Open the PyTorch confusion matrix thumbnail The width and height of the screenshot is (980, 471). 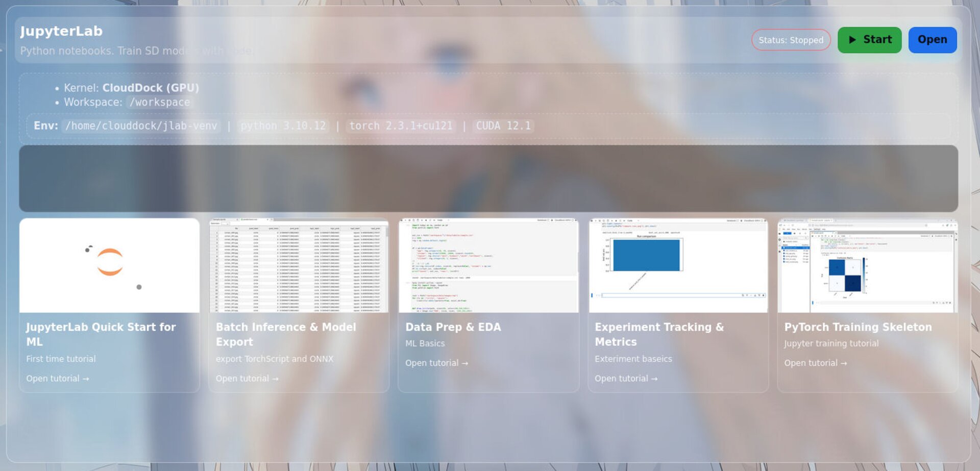[x=867, y=265]
